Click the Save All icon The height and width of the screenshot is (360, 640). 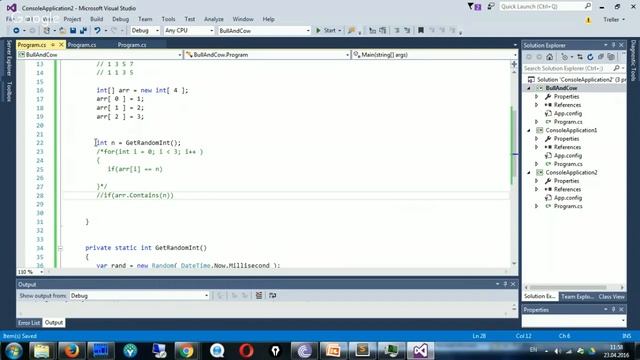coord(84,31)
